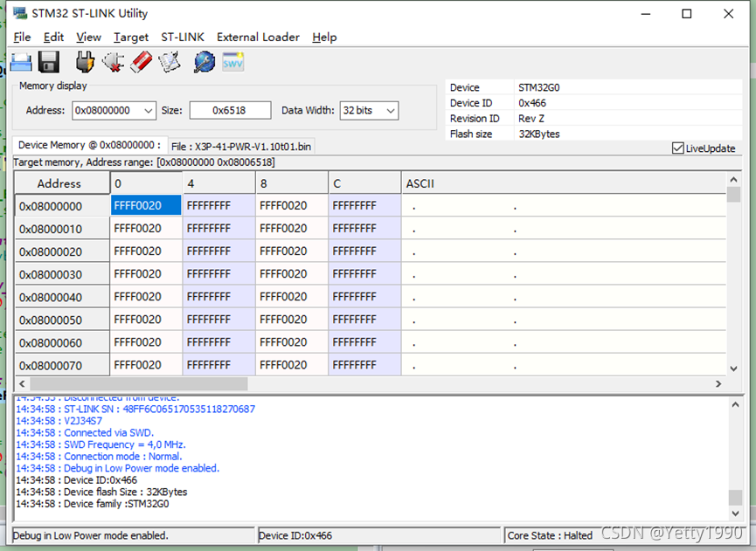Viewport: 756px width, 551px height.
Task: Open the Edit menu
Action: click(53, 37)
